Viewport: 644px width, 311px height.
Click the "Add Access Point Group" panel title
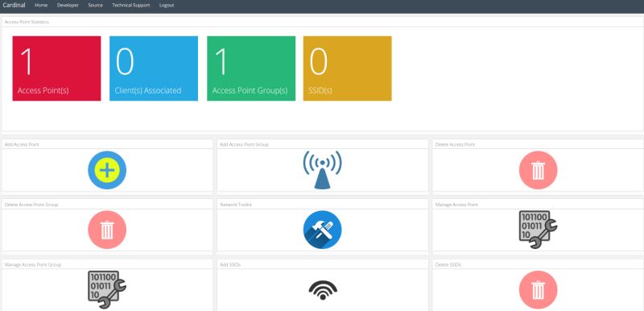coord(245,144)
